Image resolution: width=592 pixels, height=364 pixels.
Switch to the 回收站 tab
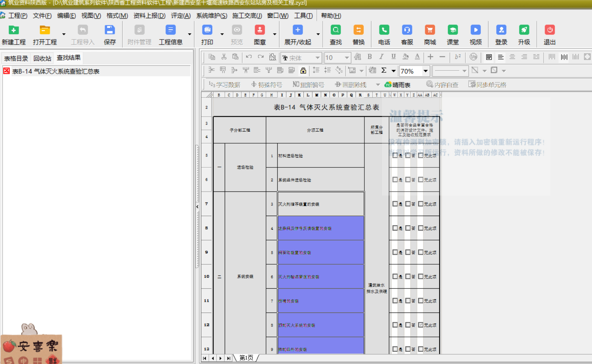pyautogui.click(x=42, y=58)
